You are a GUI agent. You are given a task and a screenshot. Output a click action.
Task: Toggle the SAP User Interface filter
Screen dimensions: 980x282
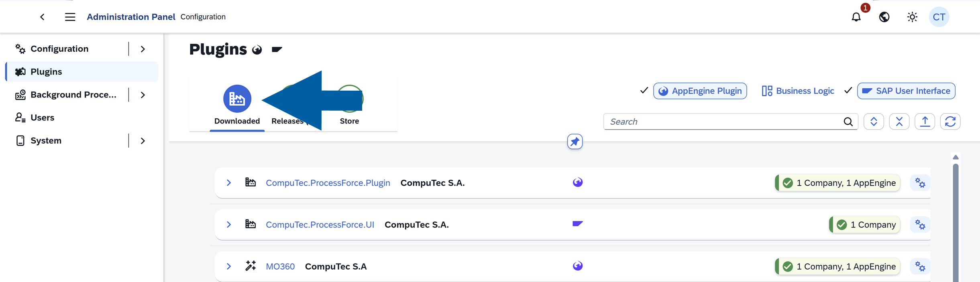(x=906, y=91)
